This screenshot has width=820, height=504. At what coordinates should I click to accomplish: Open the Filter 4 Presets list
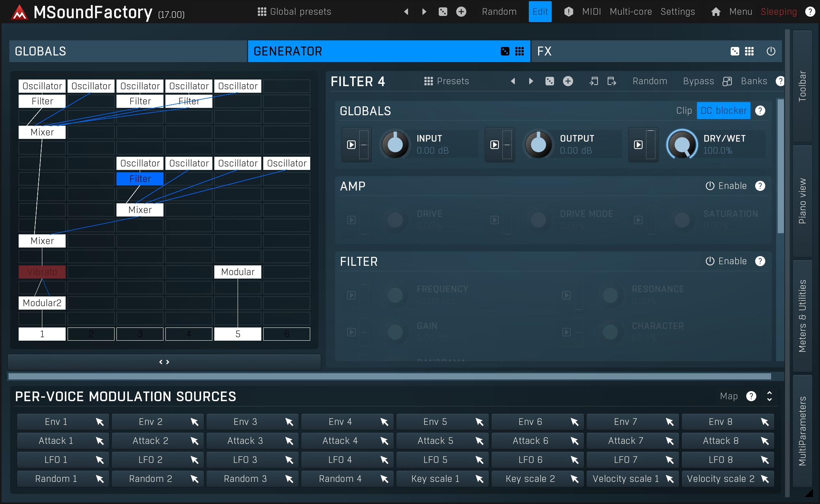pos(446,81)
